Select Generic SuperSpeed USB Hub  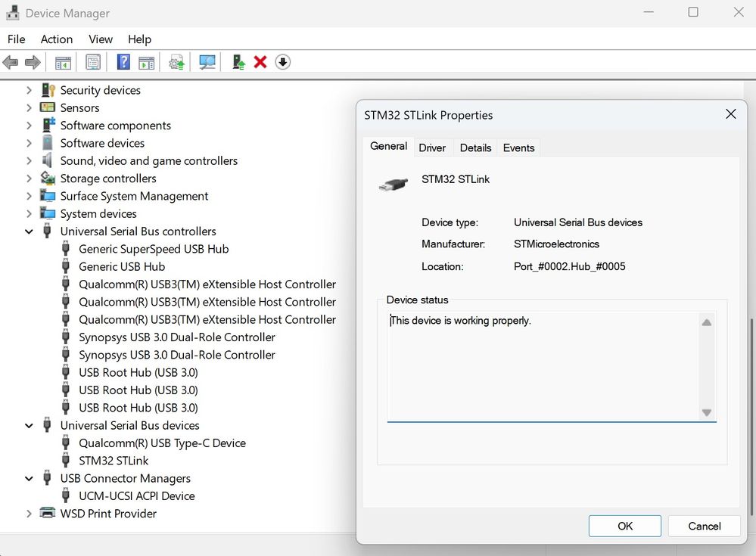pyautogui.click(x=154, y=249)
